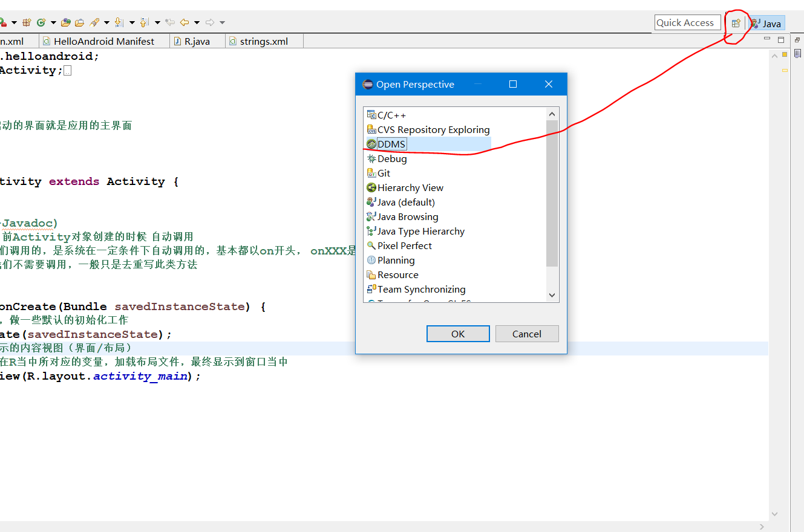Viewport: 804px width, 532px height.
Task: Click the Last Edit Location icon
Action: [170, 22]
